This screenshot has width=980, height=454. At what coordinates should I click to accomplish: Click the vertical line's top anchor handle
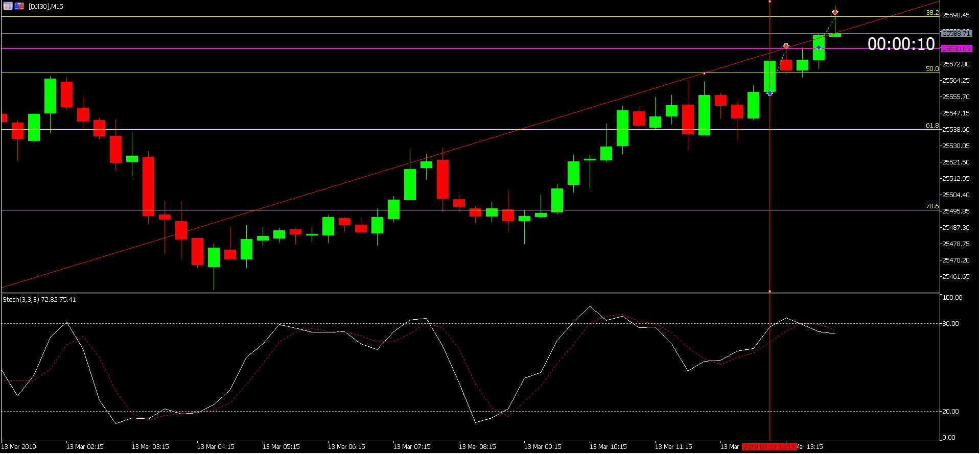[x=769, y=2]
